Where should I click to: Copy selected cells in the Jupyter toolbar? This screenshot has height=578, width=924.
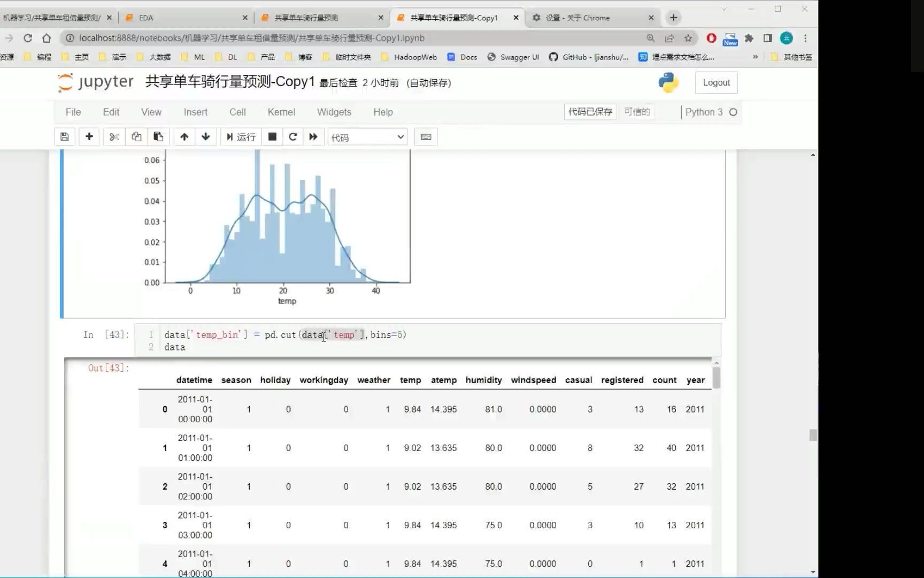click(x=136, y=137)
